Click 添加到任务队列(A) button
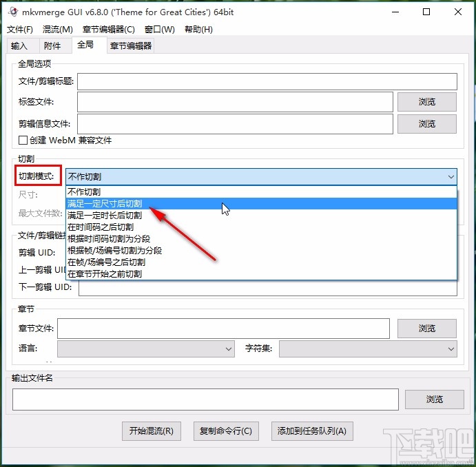Image resolution: width=476 pixels, height=467 pixels. (312, 431)
